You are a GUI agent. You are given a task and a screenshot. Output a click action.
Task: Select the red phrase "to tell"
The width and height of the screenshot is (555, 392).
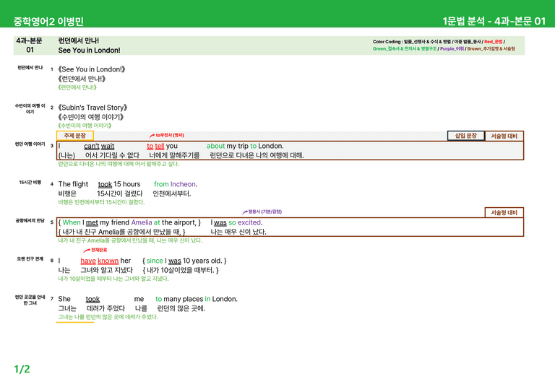click(156, 146)
